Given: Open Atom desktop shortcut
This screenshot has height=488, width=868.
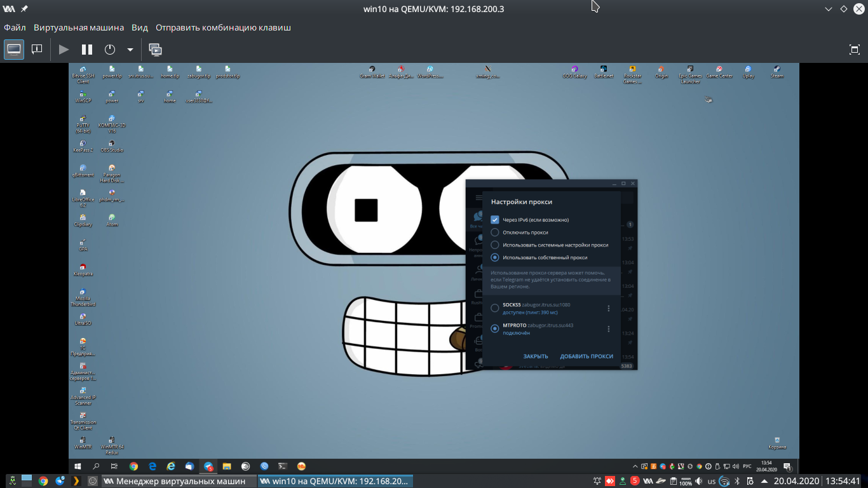Looking at the screenshot, I should click(x=112, y=220).
